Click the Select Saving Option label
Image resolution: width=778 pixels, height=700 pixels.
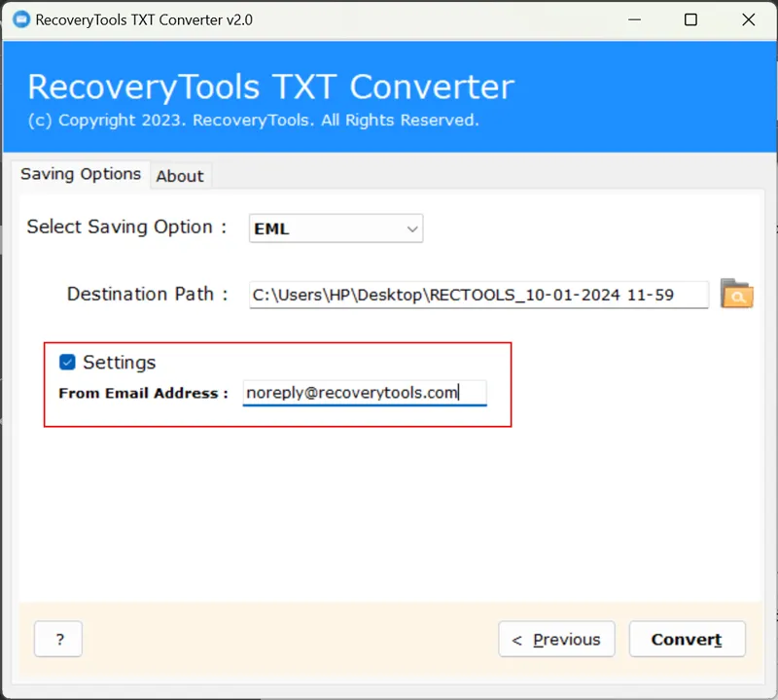[x=126, y=227]
